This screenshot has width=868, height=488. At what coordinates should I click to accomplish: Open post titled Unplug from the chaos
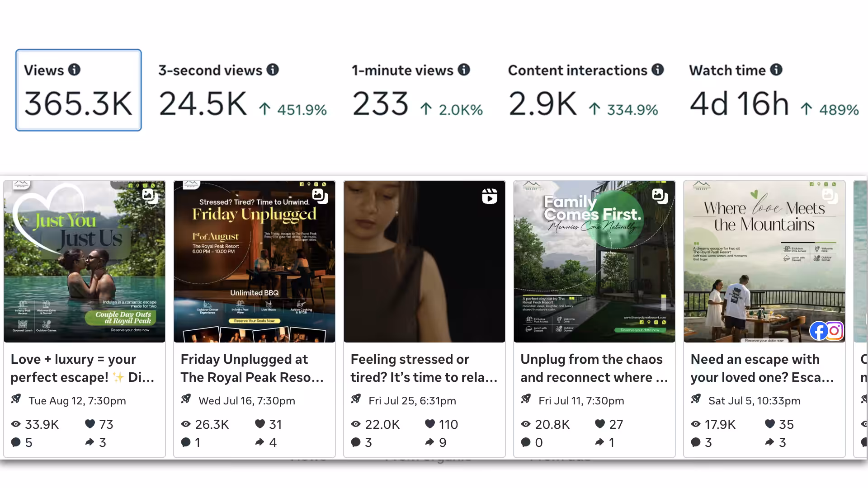(594, 368)
